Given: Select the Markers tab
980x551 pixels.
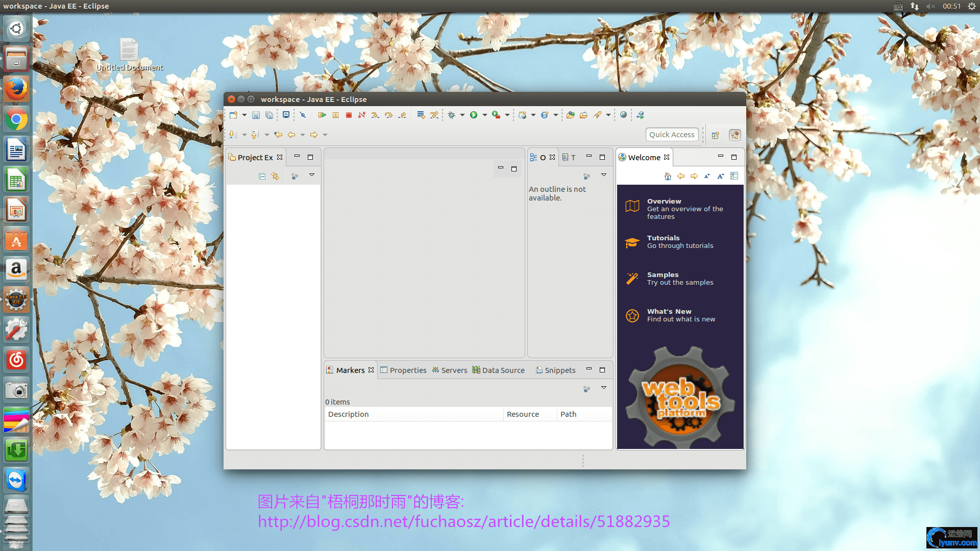Looking at the screenshot, I should point(350,370).
